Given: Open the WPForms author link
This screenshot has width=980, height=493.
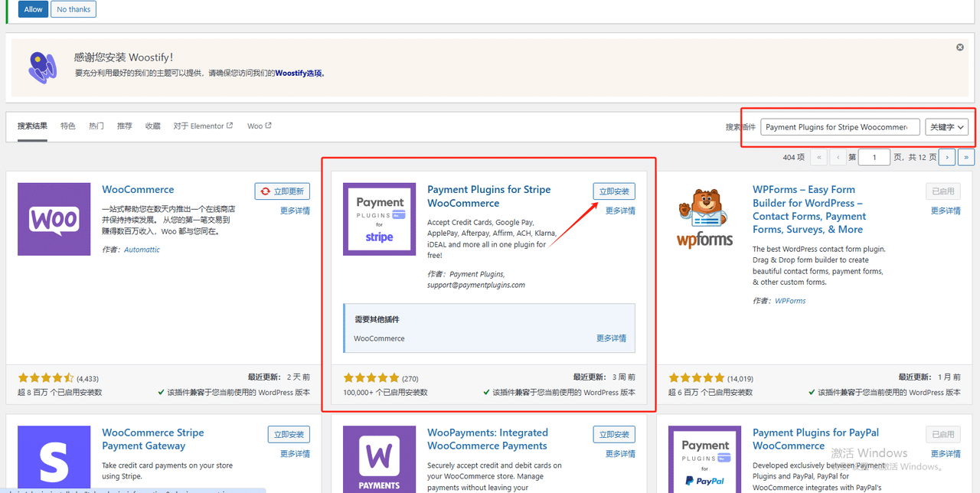Looking at the screenshot, I should 790,301.
